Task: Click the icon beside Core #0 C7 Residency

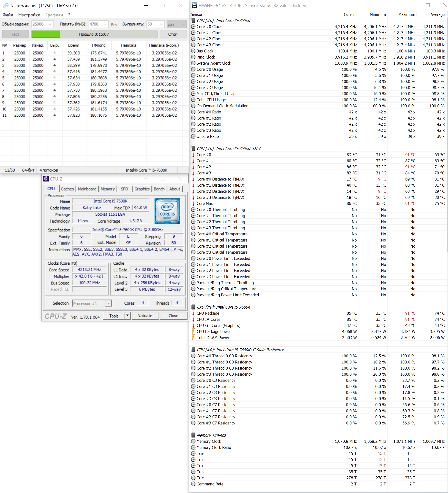Action: [193, 405]
